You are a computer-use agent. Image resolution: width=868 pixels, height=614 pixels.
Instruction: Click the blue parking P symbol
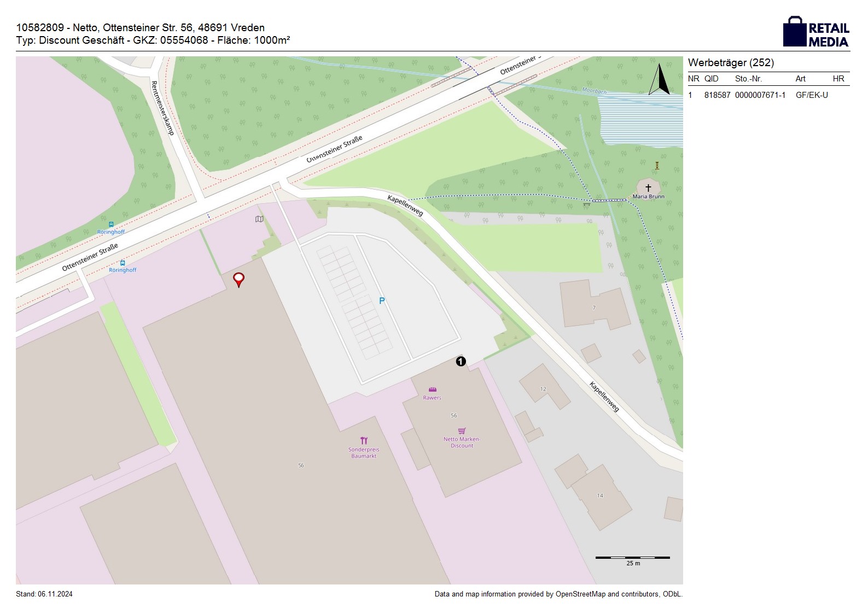click(x=382, y=301)
